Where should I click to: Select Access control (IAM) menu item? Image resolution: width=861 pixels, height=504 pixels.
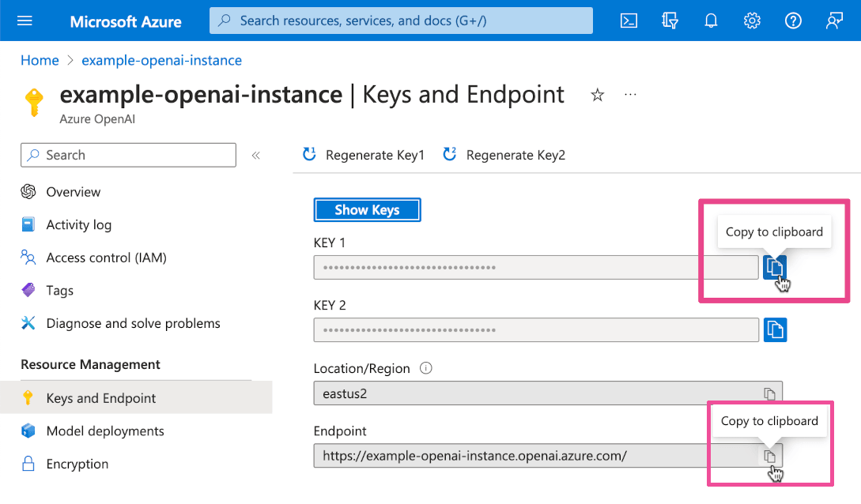click(x=106, y=258)
